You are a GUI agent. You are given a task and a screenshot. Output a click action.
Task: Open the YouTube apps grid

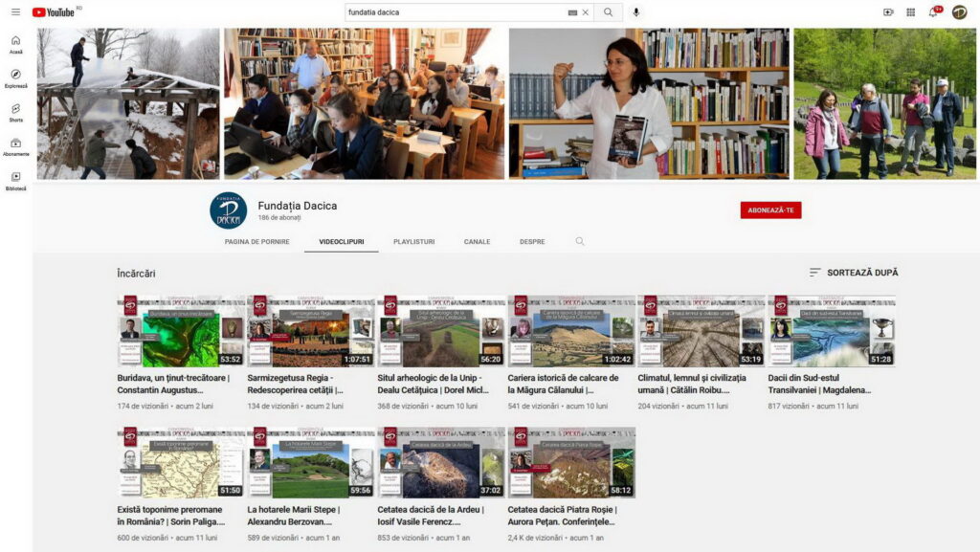click(x=910, y=12)
